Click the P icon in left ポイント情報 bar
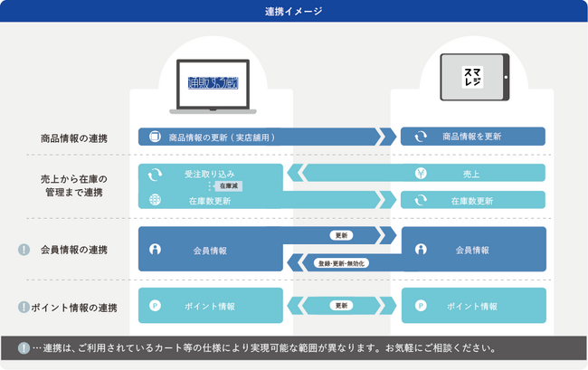The height and width of the screenshot is (370, 588). point(154,307)
